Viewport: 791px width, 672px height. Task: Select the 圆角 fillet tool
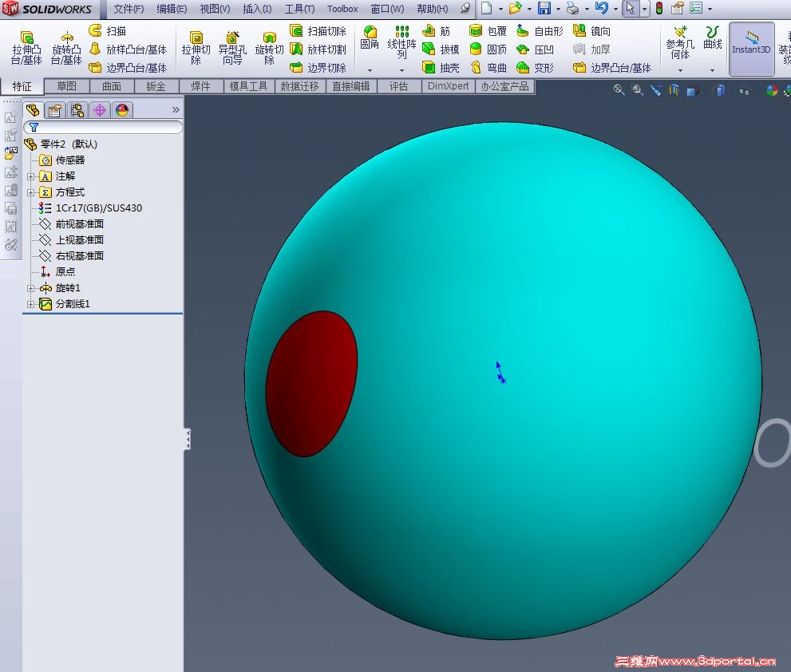(370, 38)
